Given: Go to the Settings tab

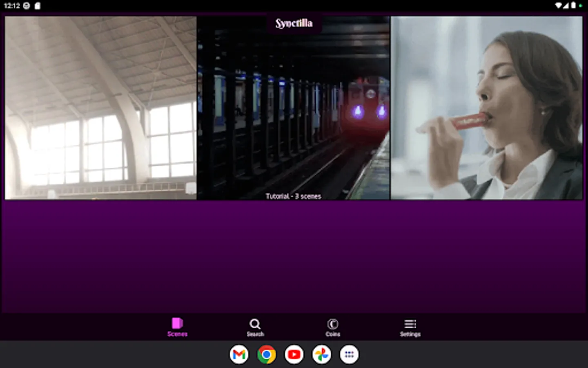Looking at the screenshot, I should 410,327.
